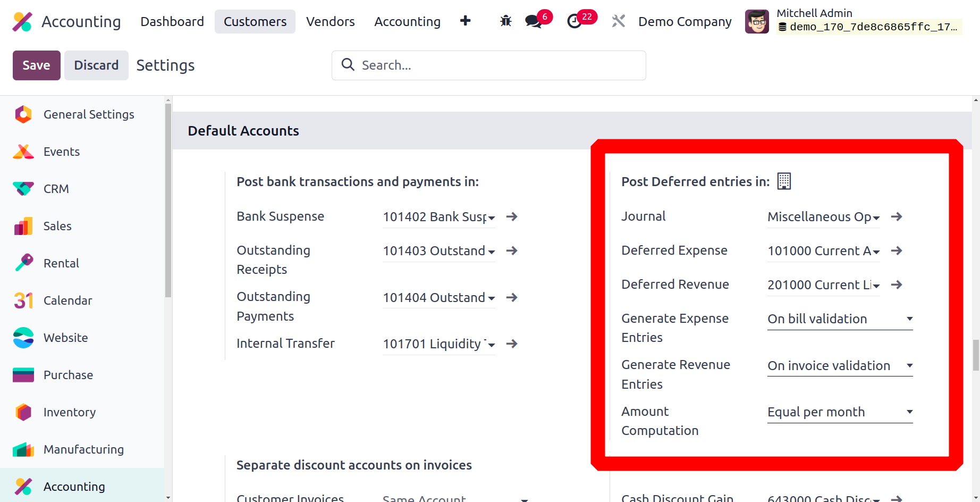Discard the settings changes

click(96, 65)
